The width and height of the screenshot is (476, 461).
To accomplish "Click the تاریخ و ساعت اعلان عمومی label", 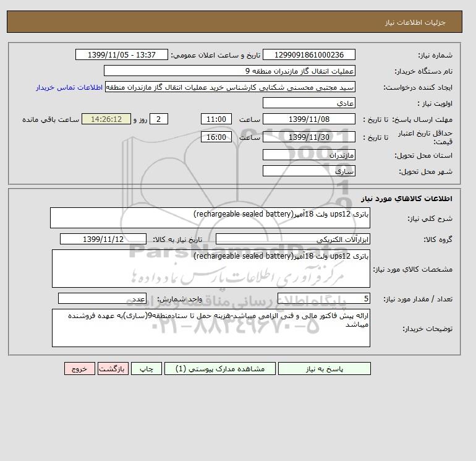I will (216, 55).
